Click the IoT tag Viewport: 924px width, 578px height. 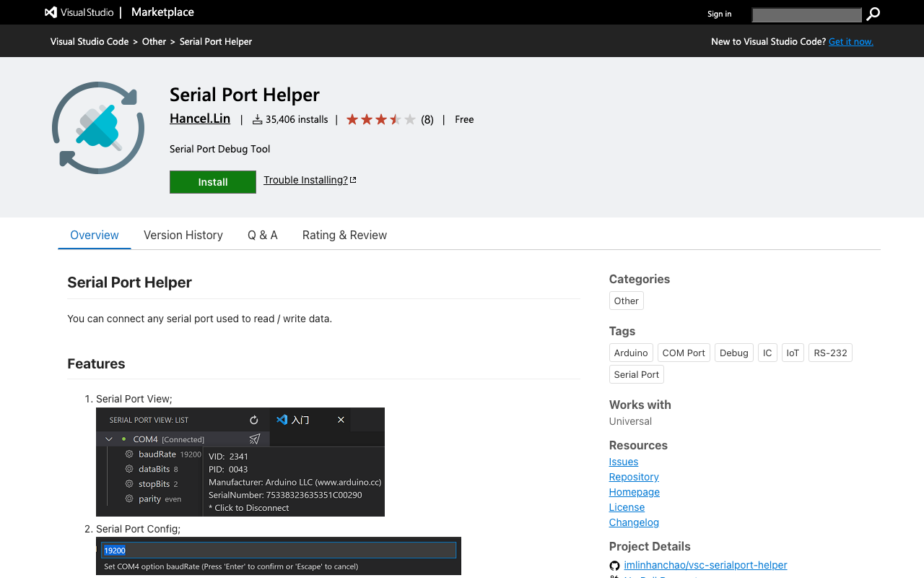coord(793,353)
